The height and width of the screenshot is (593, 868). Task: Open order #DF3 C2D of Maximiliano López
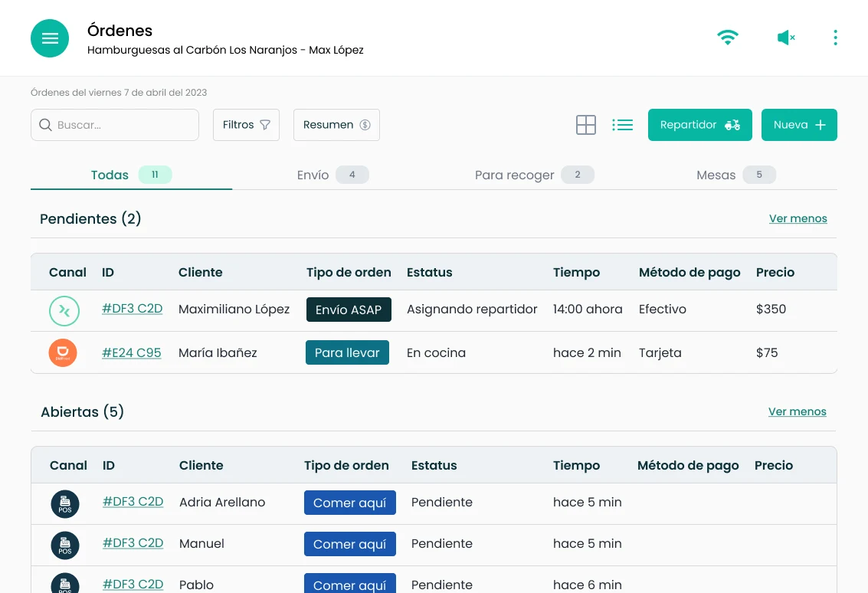tap(133, 309)
